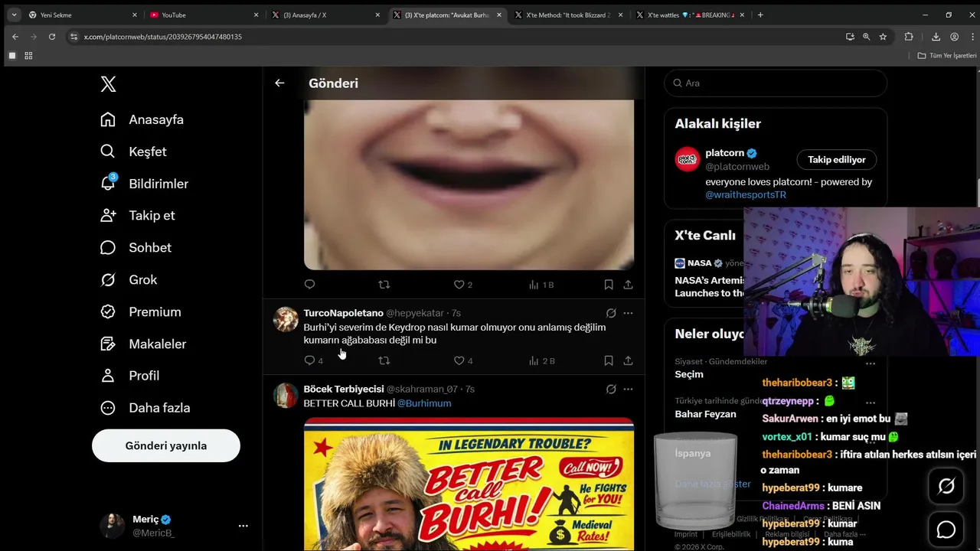
Task: Repost icon under the mouth image post
Action: (384, 285)
